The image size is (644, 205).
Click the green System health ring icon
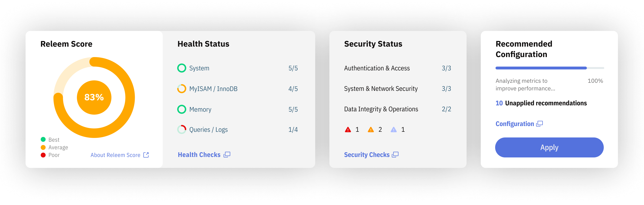pyautogui.click(x=182, y=68)
